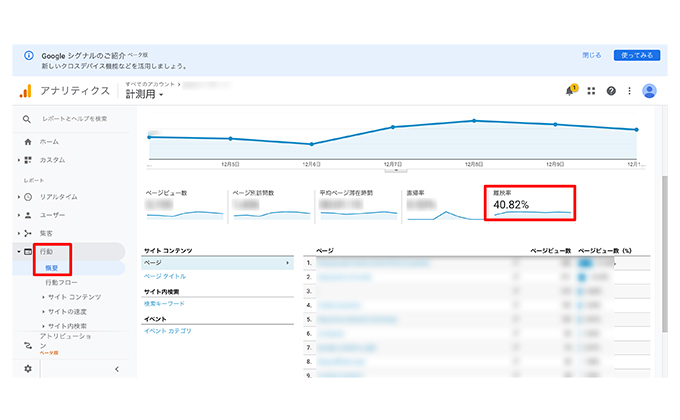Open page link in row 1

click(x=373, y=262)
